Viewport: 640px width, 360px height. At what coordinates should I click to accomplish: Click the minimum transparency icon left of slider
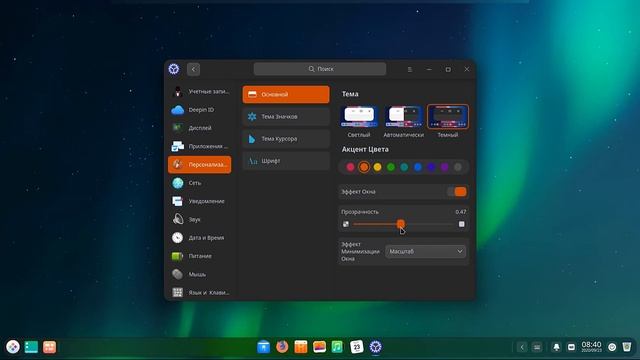tap(346, 224)
